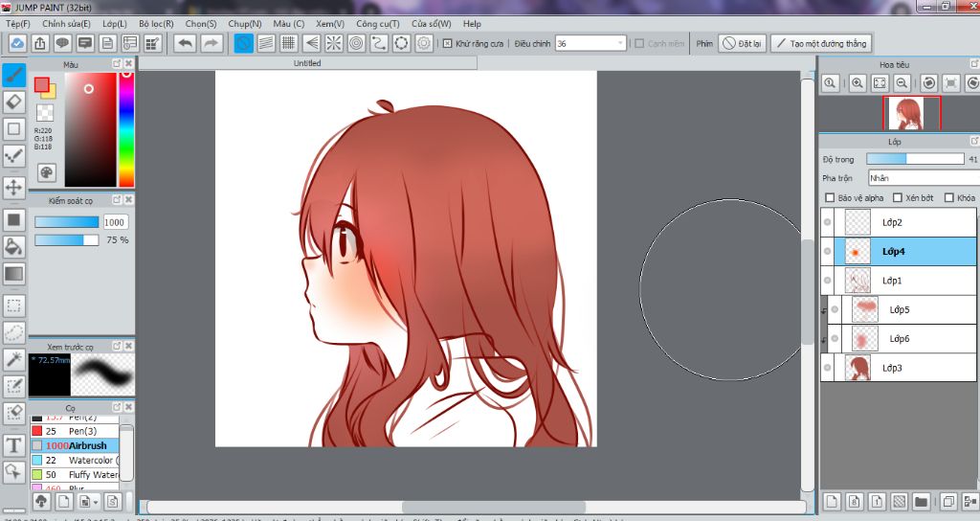Download cloud brush icon in brush panel
This screenshot has width=980, height=521.
tap(41, 501)
